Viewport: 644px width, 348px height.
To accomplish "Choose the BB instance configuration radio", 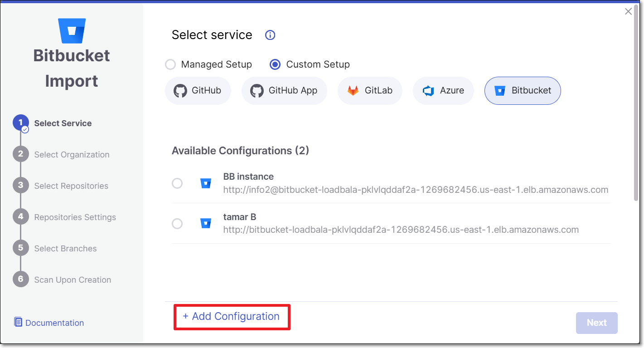I will tap(177, 183).
